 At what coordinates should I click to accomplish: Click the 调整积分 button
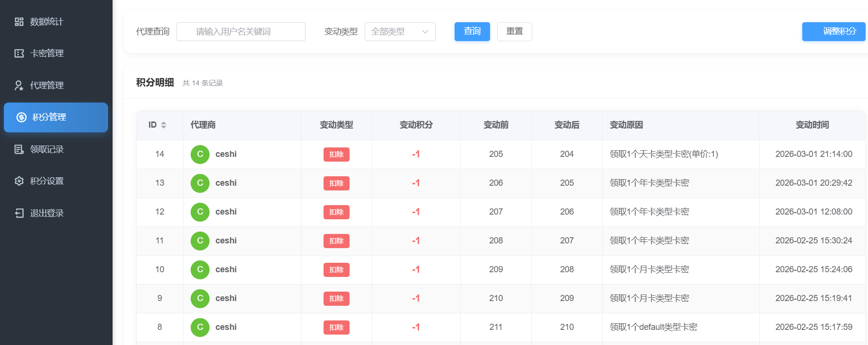coord(833,32)
